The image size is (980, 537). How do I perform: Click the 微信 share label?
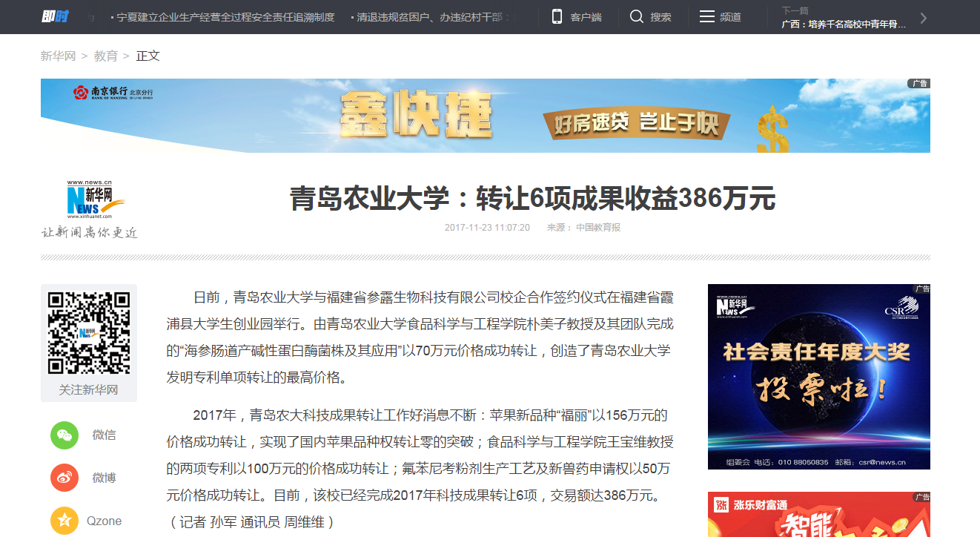click(104, 435)
